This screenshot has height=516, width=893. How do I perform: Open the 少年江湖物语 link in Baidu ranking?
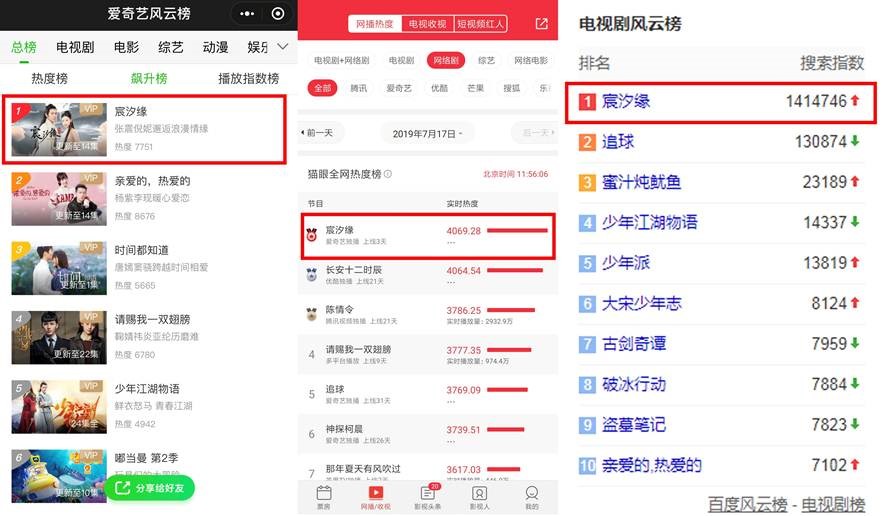coord(650,223)
